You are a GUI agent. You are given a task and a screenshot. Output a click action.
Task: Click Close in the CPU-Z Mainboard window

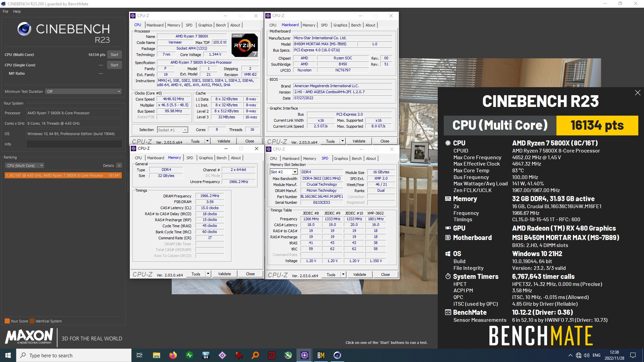click(x=385, y=141)
